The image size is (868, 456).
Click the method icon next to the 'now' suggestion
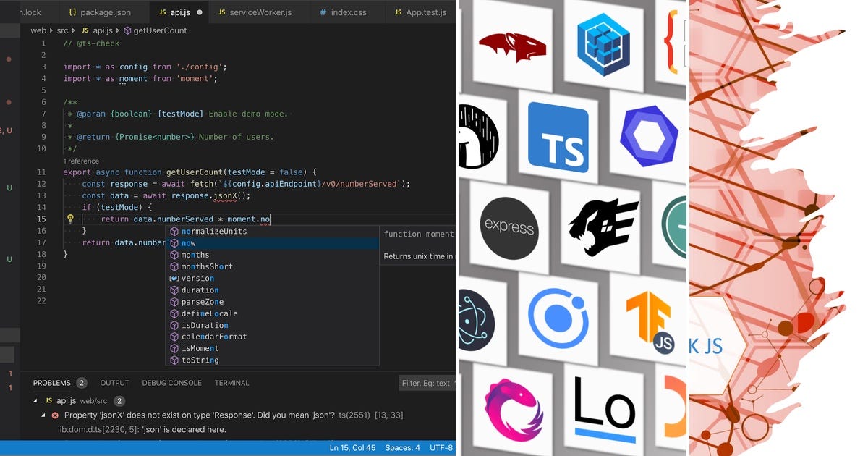(174, 243)
